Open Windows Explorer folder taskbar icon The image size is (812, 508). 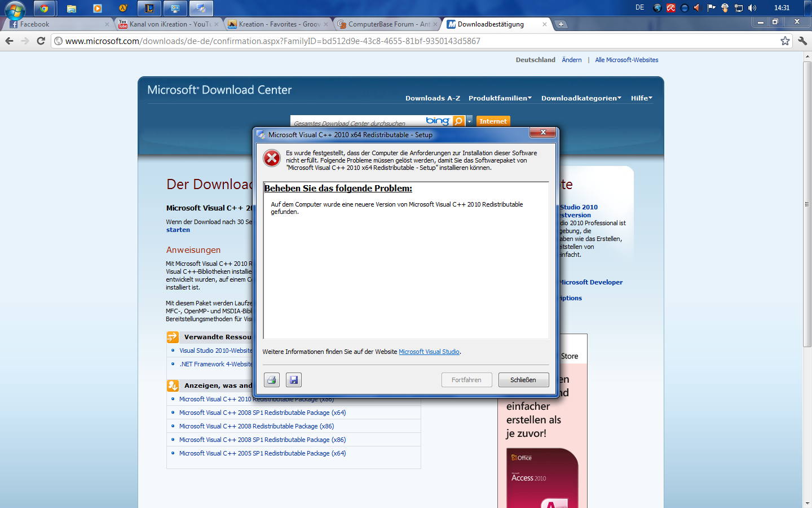(x=71, y=8)
